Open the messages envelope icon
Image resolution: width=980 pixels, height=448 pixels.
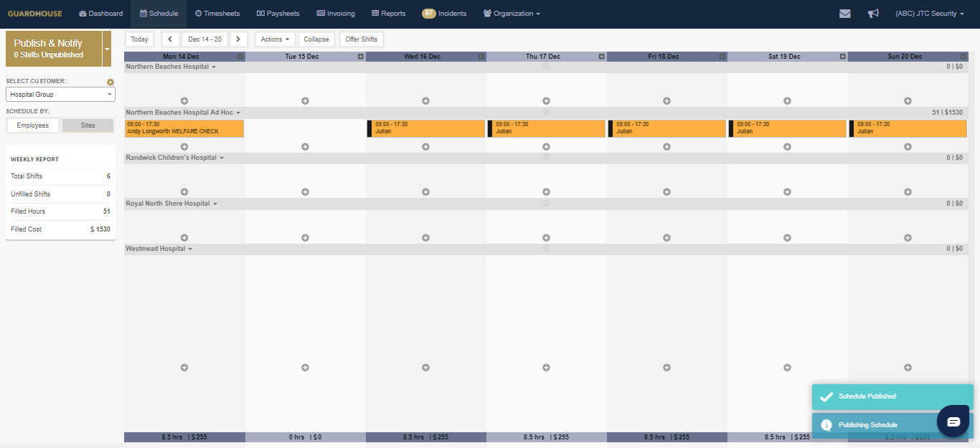[x=845, y=14]
